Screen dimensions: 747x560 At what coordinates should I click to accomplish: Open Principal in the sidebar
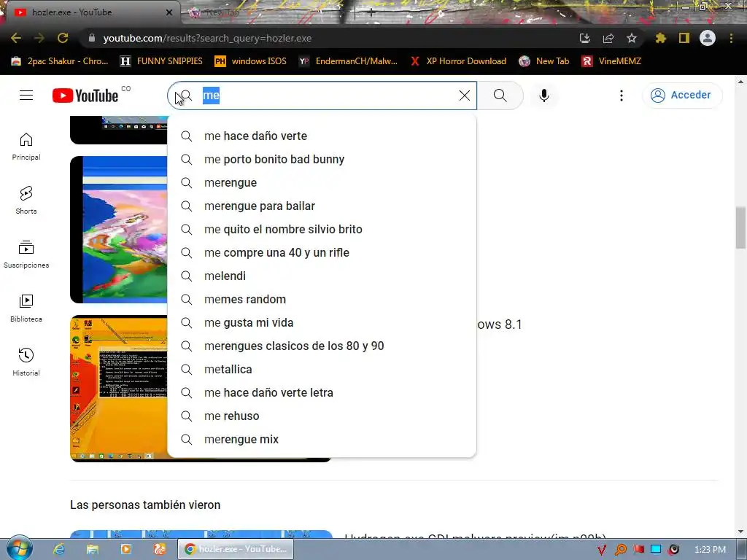(x=26, y=147)
